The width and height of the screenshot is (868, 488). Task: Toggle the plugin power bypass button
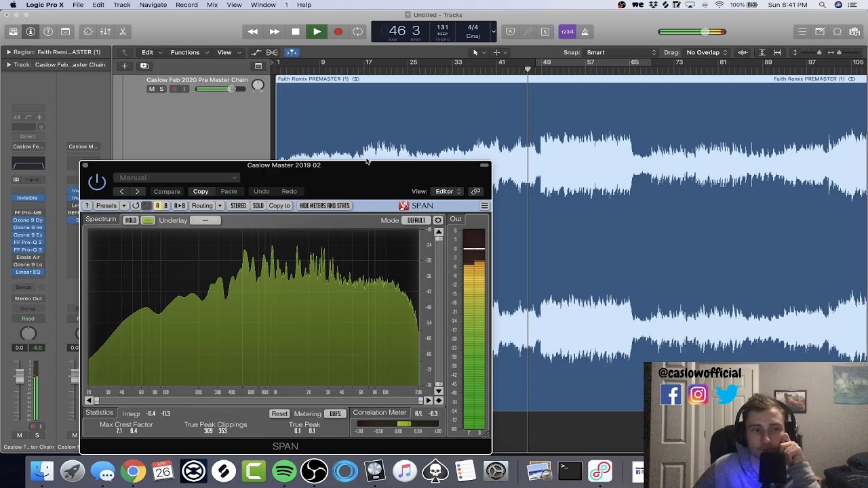coord(97,182)
